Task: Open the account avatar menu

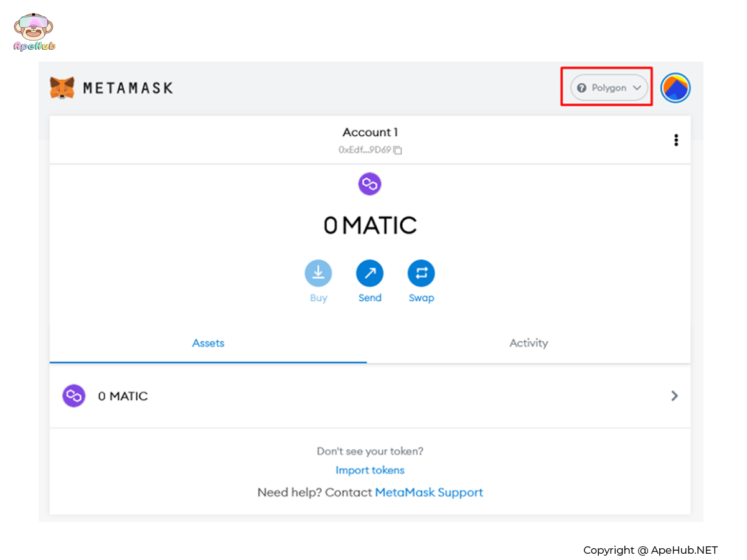Action: [x=675, y=88]
